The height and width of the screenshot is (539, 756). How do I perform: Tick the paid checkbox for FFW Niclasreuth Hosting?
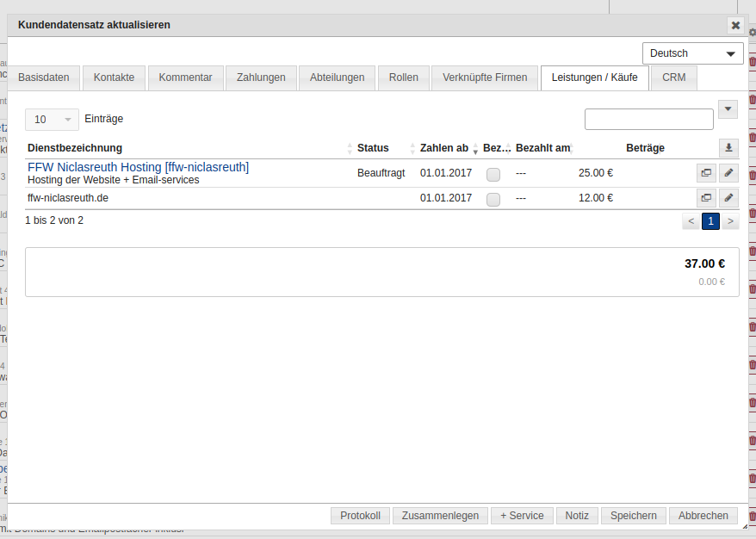click(x=493, y=174)
